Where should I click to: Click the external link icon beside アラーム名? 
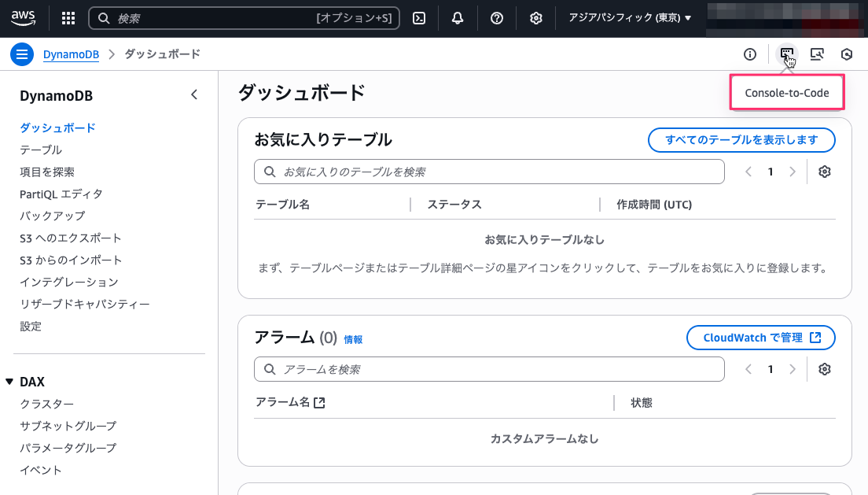(x=319, y=403)
